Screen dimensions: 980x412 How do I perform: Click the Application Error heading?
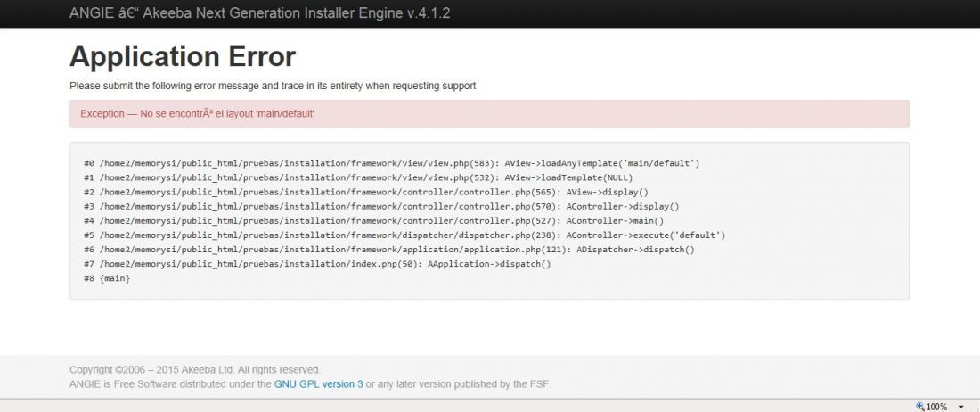[182, 56]
